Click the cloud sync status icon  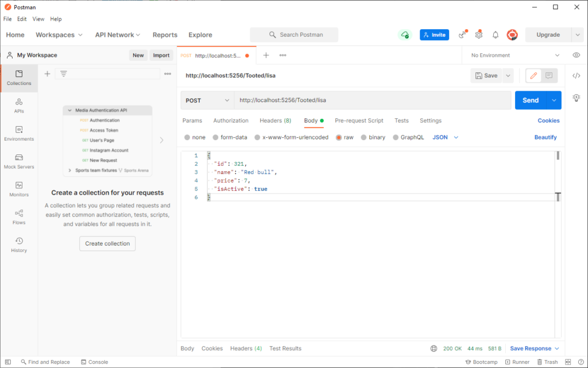405,35
